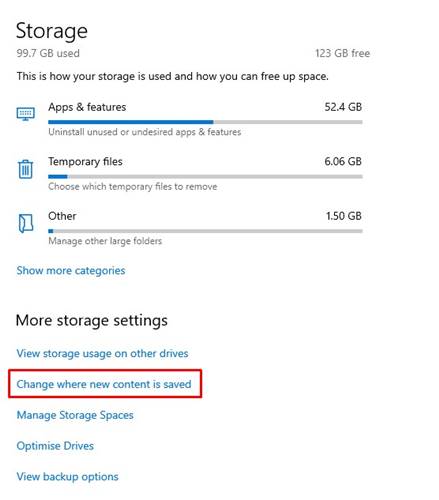Click the Temporary files usage bar
This screenshot has width=439, height=500.
pyautogui.click(x=205, y=177)
